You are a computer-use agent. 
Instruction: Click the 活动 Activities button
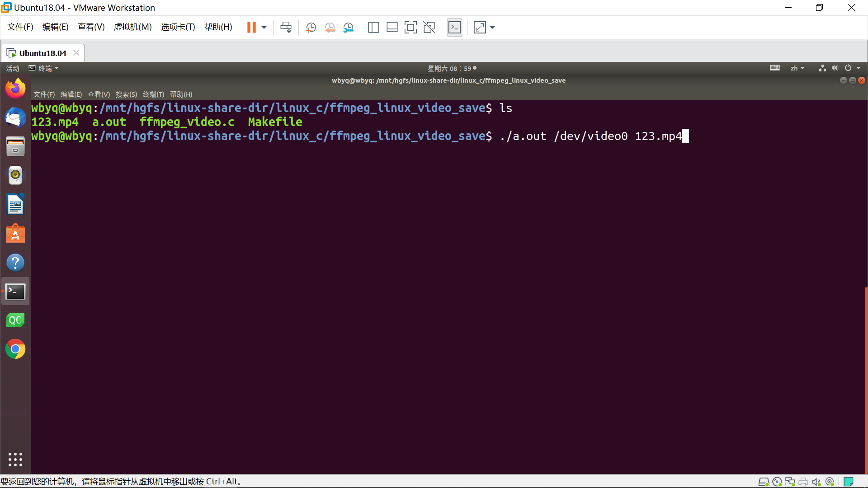coord(13,68)
